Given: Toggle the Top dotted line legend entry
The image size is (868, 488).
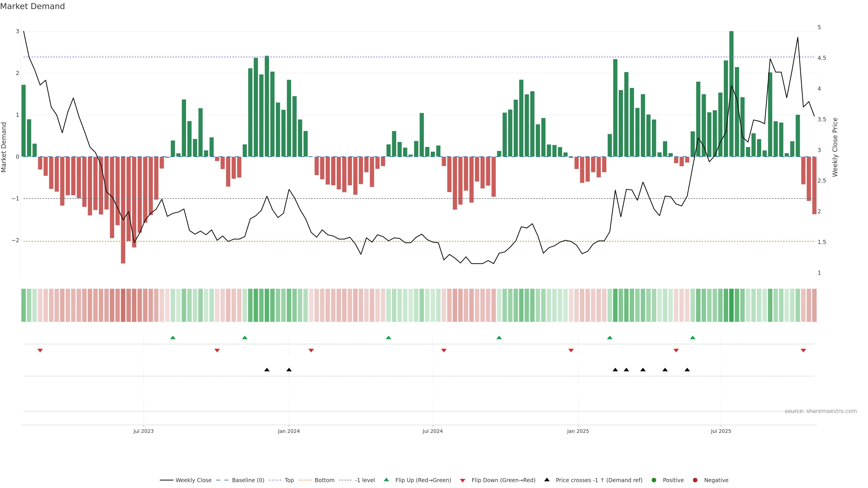Looking at the screenshot, I should [x=289, y=480].
